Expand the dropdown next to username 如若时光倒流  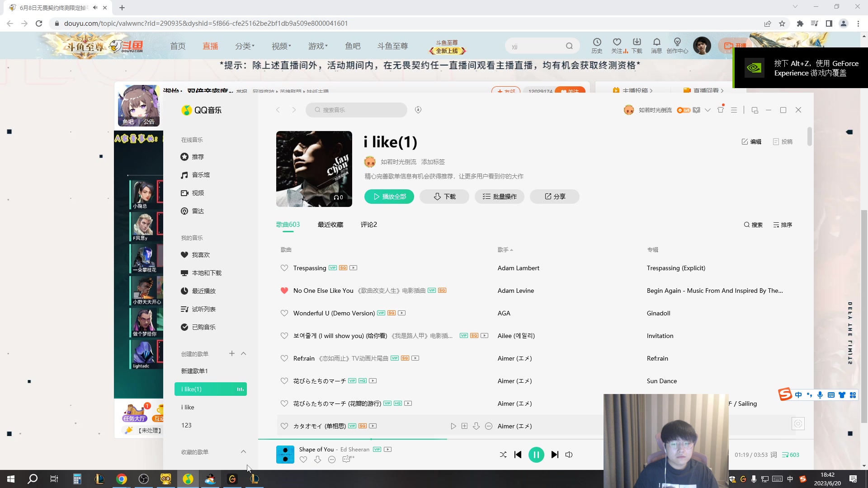click(x=708, y=110)
